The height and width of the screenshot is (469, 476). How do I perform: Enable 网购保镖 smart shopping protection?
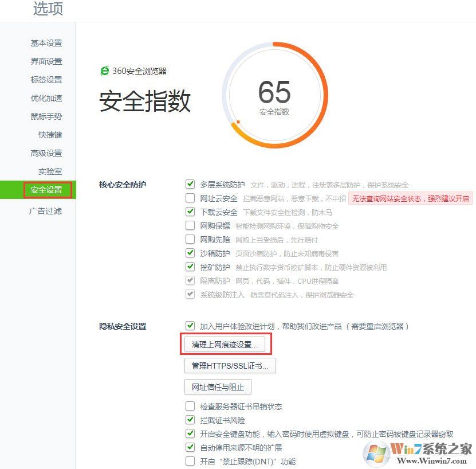point(190,225)
